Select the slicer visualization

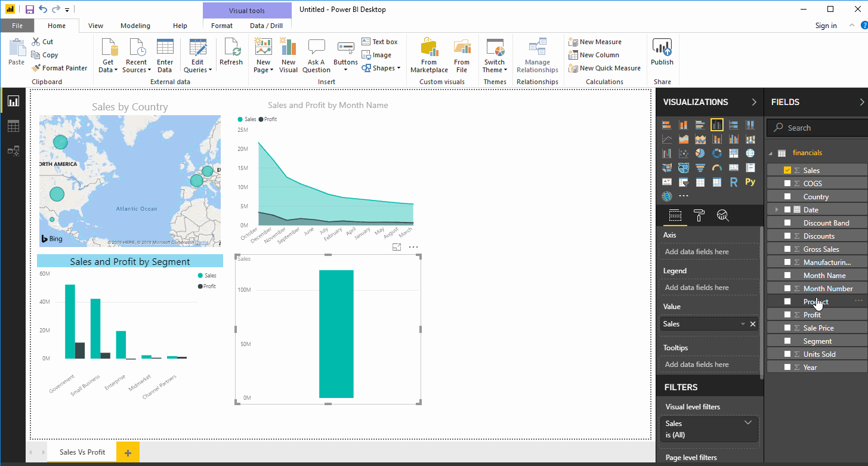coord(684,182)
